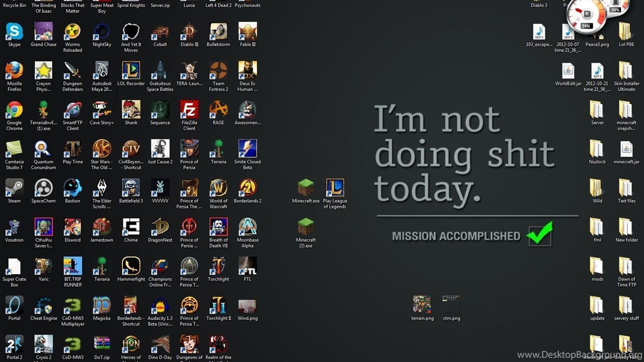Click the Moonbase Alpha icon

(x=248, y=227)
